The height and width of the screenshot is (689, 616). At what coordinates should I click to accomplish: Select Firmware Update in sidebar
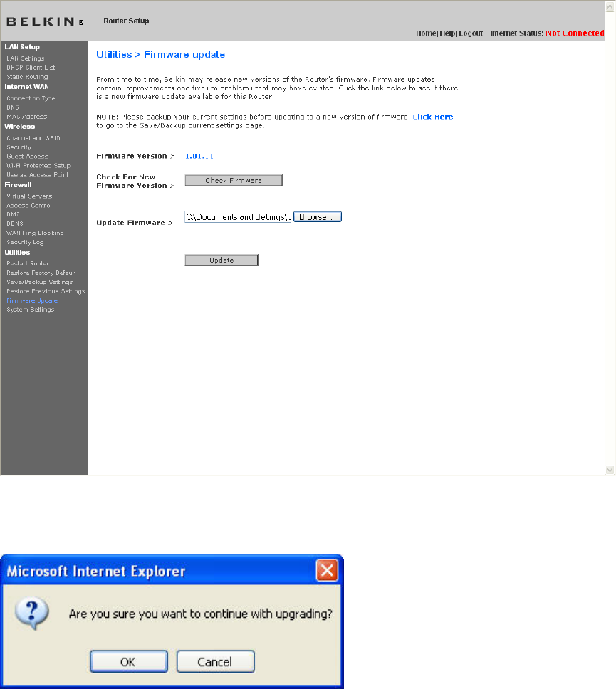[32, 300]
